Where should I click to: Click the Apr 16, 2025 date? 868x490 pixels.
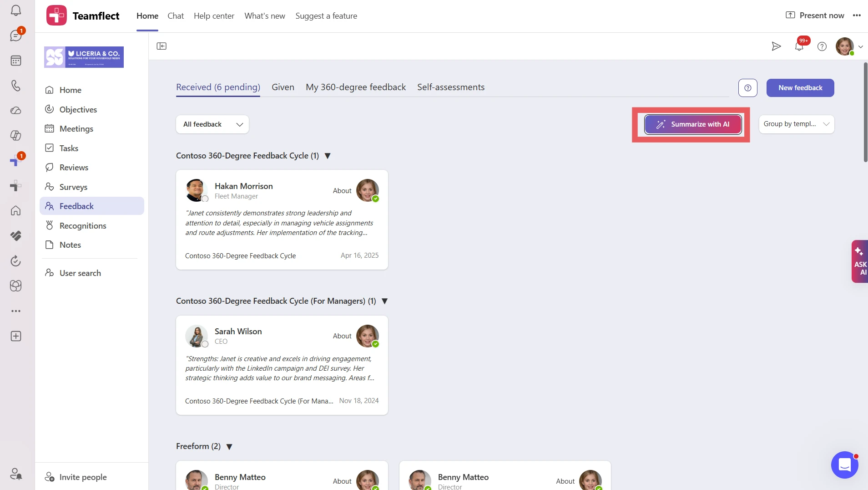[x=359, y=255]
